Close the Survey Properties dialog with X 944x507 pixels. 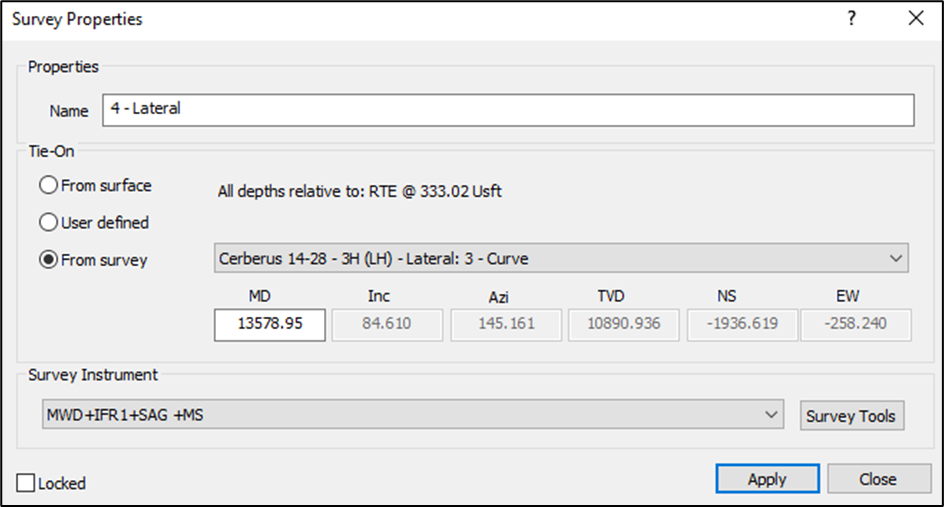tap(914, 19)
